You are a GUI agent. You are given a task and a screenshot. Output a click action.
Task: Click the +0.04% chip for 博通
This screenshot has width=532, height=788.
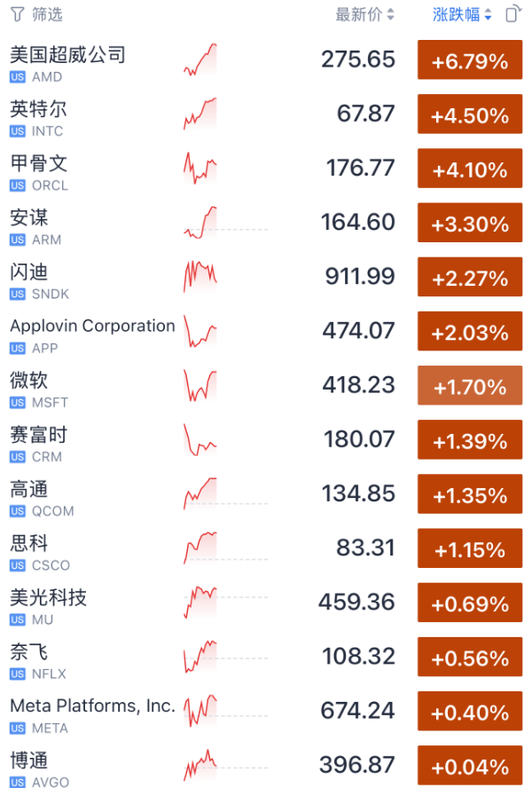pos(470,765)
